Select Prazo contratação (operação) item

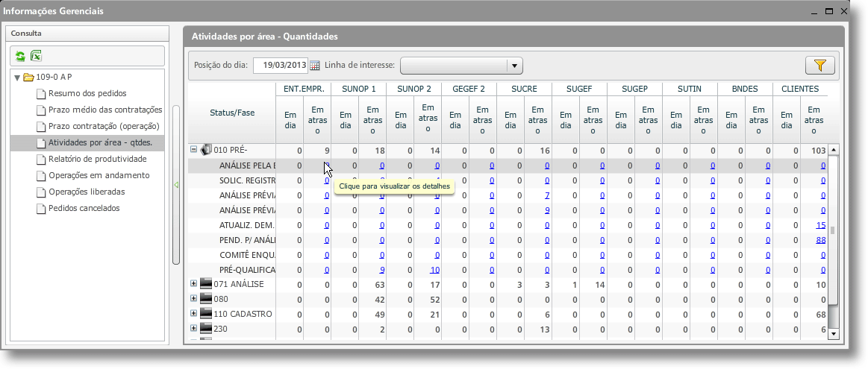pos(104,126)
